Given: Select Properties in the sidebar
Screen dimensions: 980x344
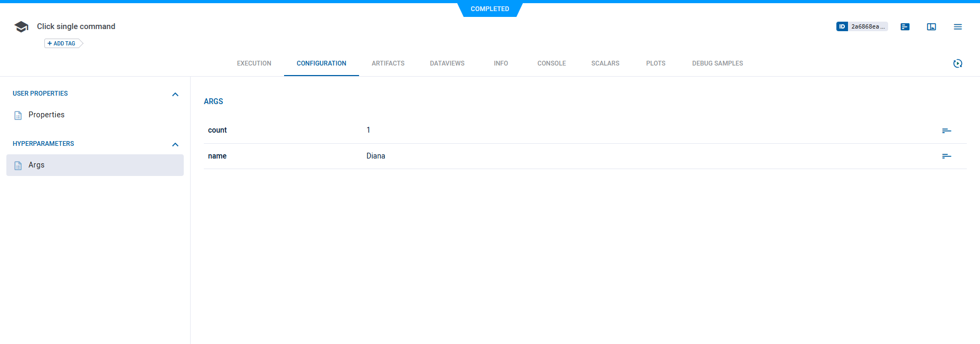Looking at the screenshot, I should pyautogui.click(x=46, y=115).
